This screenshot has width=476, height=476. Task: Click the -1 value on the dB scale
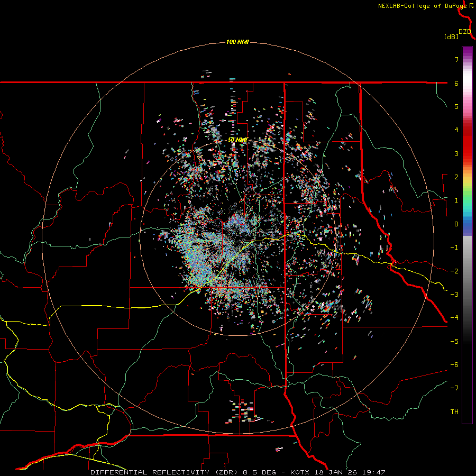click(x=454, y=248)
